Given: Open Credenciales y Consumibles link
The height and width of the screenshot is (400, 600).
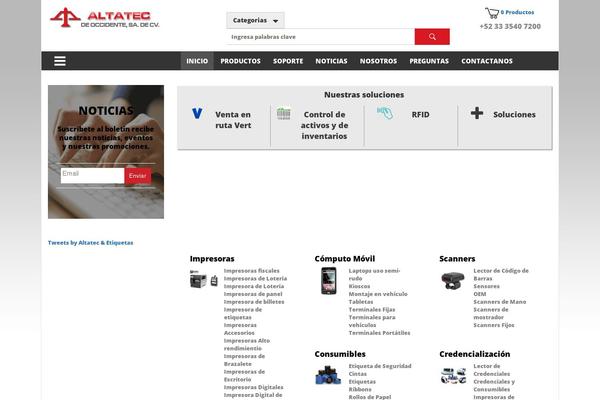Looking at the screenshot, I should tap(494, 385).
